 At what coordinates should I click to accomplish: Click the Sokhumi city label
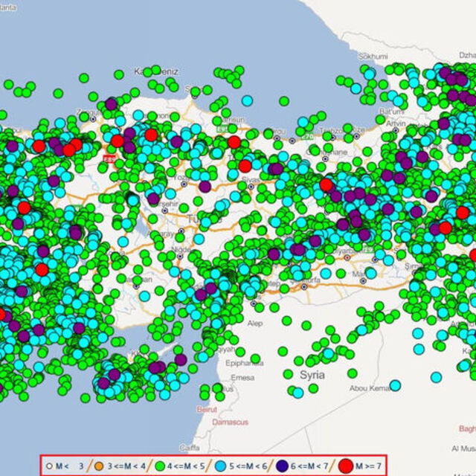(373, 57)
